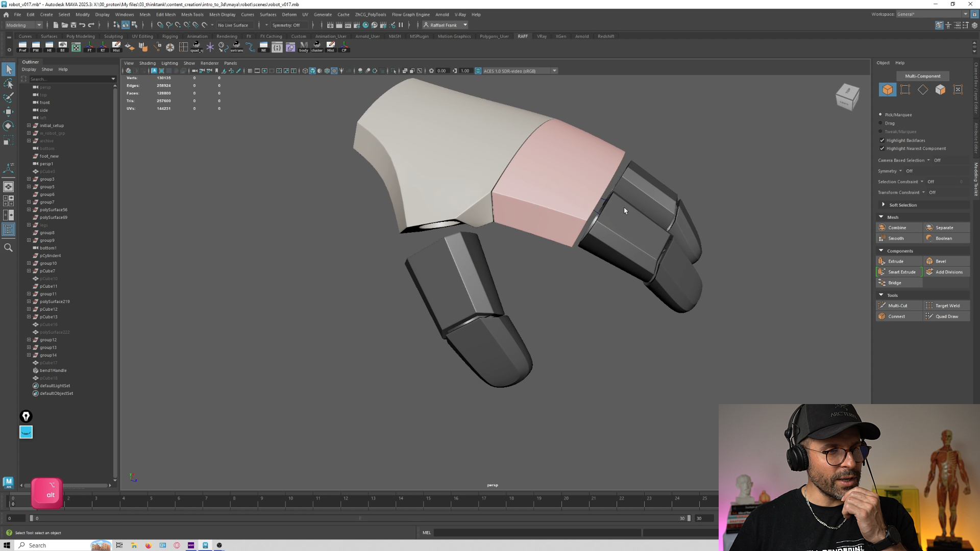The height and width of the screenshot is (551, 980).
Task: Expand the group10 node in Outliner
Action: coord(29,263)
